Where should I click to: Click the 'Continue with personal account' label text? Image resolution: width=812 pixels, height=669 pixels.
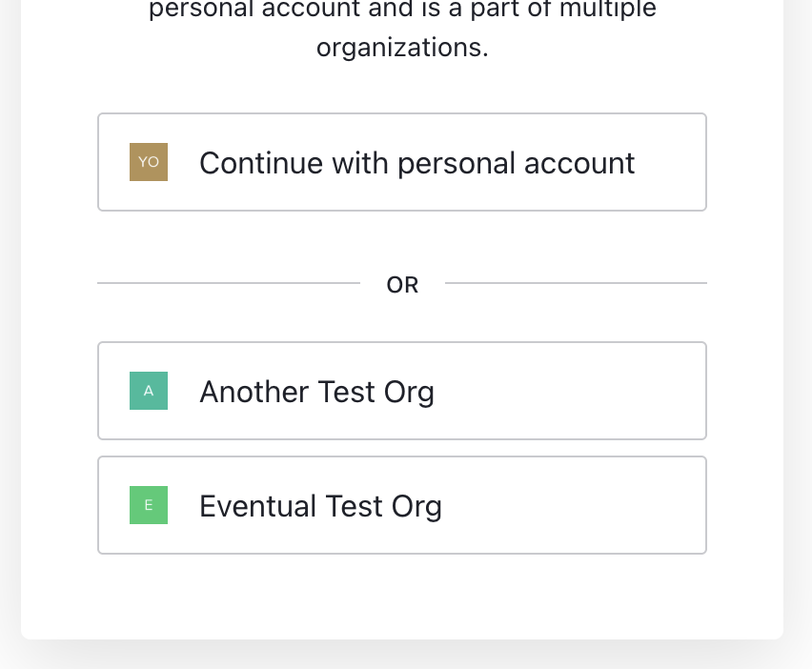point(416,163)
